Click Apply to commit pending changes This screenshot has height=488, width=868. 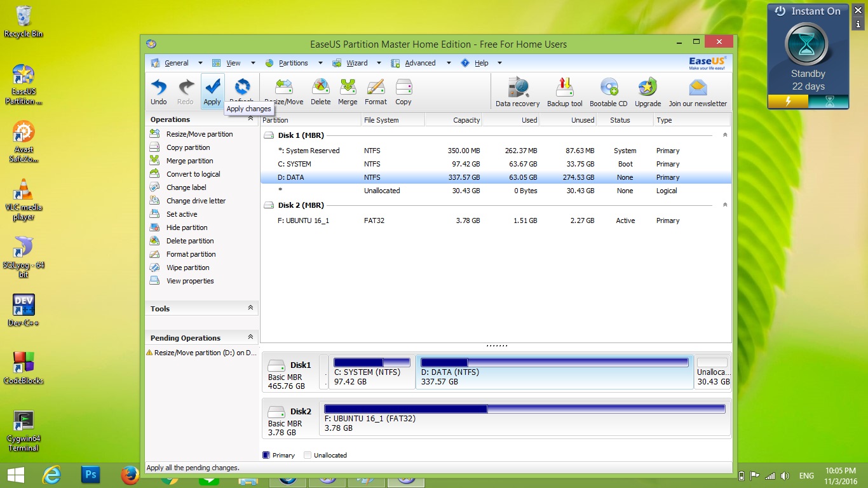(x=212, y=89)
